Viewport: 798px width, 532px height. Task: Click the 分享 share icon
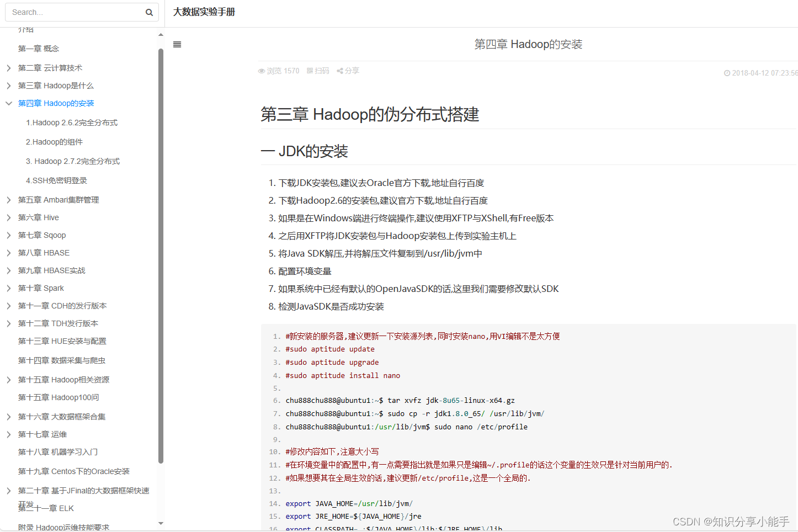pos(340,71)
